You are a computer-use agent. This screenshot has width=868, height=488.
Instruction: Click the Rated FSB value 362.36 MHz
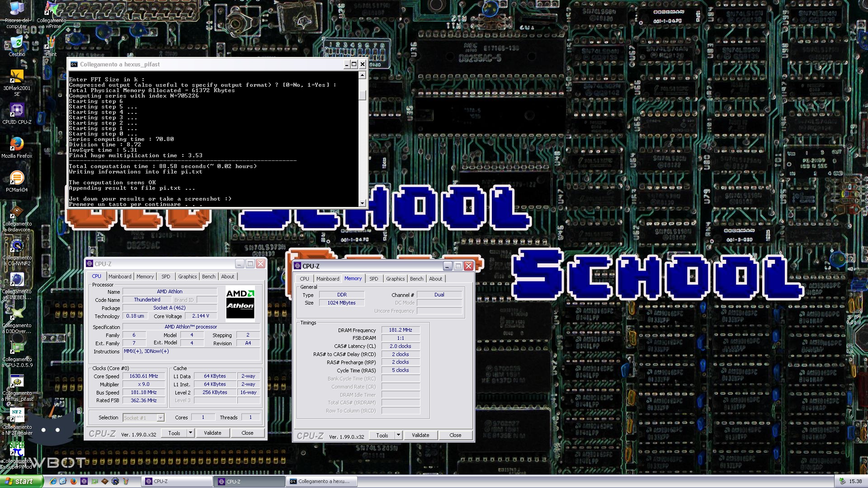point(144,400)
